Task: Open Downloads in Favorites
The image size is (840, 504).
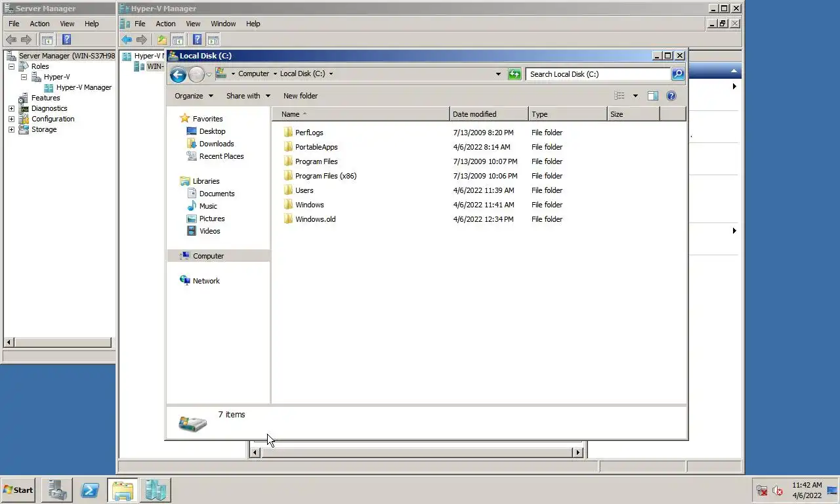Action: coord(217,144)
